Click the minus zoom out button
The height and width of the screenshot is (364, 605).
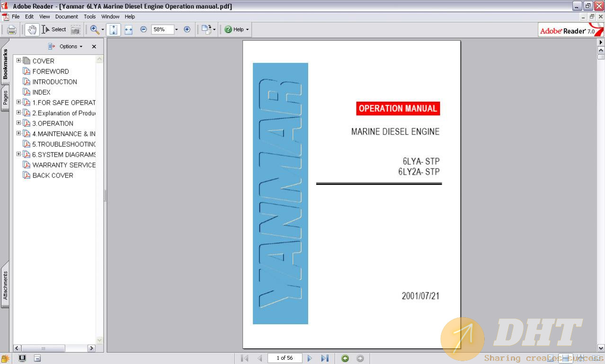pyautogui.click(x=143, y=29)
